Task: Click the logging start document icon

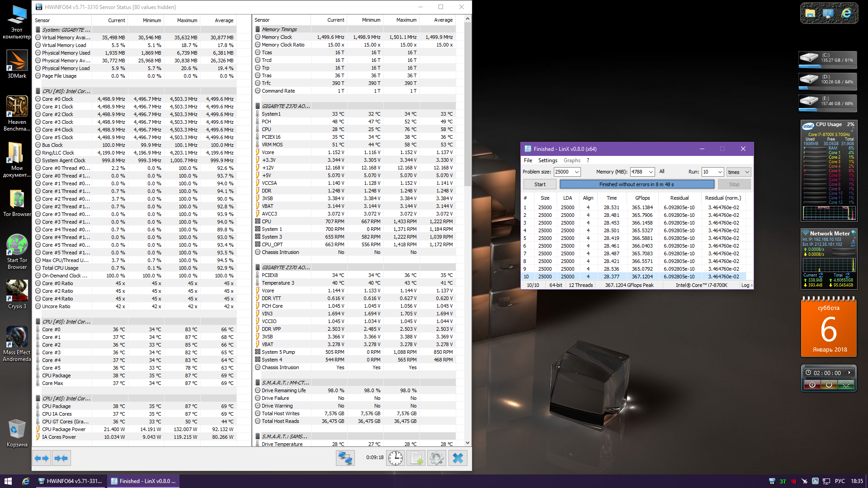Action: pyautogui.click(x=416, y=458)
